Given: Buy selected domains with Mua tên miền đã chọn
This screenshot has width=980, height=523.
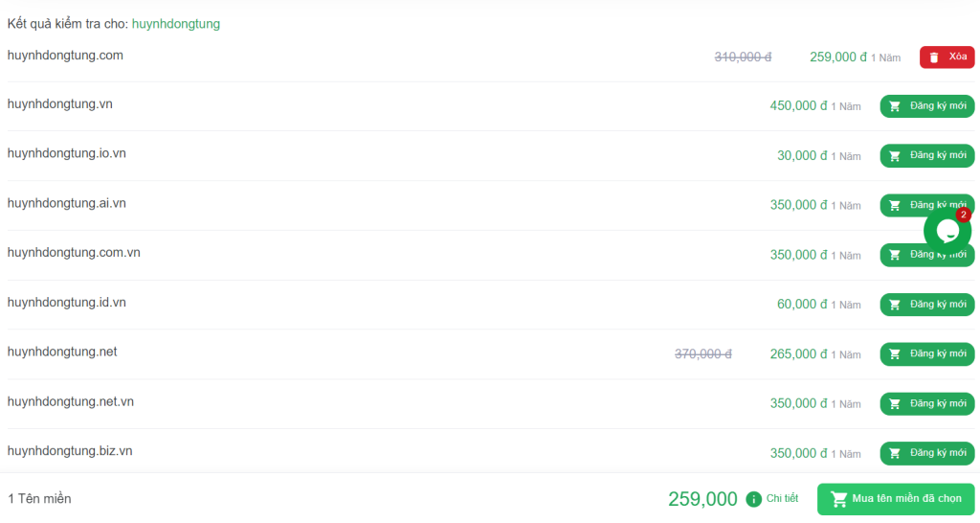Looking at the screenshot, I should tap(896, 499).
